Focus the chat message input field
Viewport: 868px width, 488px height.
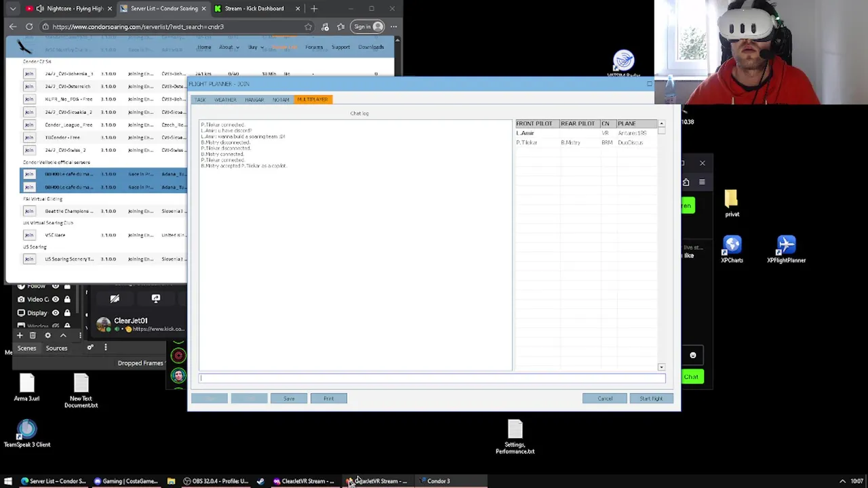[432, 378]
